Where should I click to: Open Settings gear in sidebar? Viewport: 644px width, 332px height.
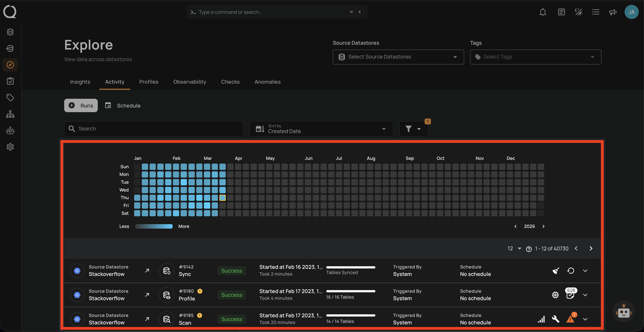(x=10, y=147)
